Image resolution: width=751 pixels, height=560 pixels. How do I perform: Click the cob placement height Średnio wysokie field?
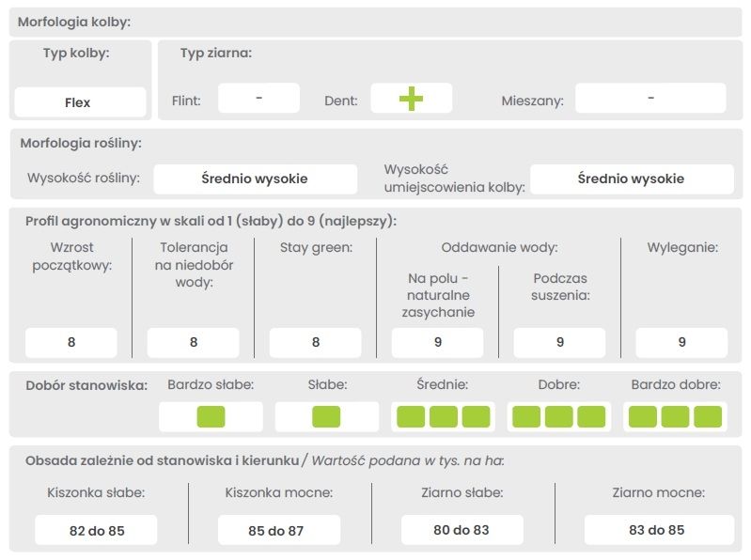631,179
